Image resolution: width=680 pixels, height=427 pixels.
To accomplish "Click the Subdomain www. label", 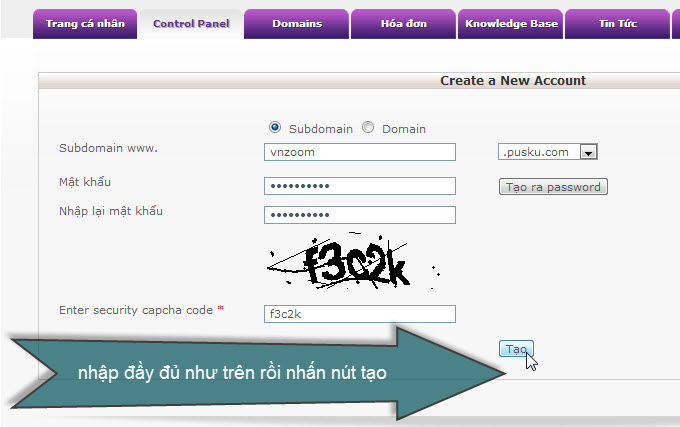I will tap(108, 148).
